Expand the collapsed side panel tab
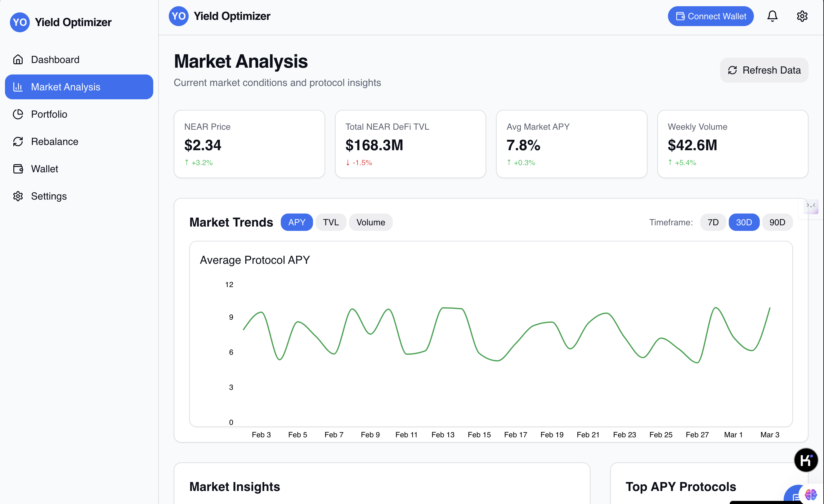The height and width of the screenshot is (504, 824). click(811, 206)
